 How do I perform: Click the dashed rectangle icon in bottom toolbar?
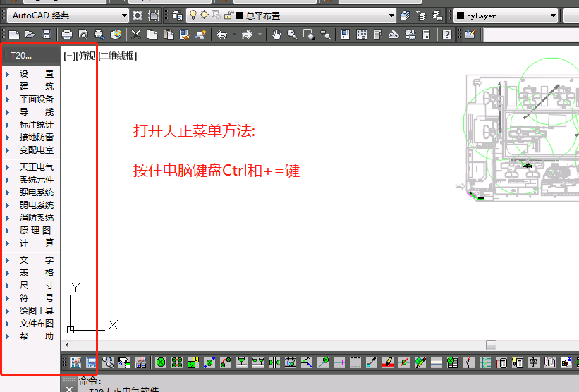pos(355,362)
